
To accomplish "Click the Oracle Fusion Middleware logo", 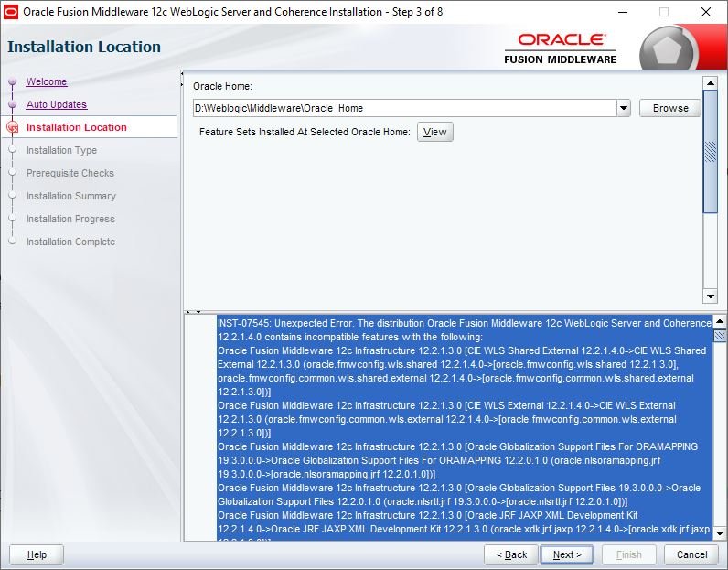I will click(561, 48).
